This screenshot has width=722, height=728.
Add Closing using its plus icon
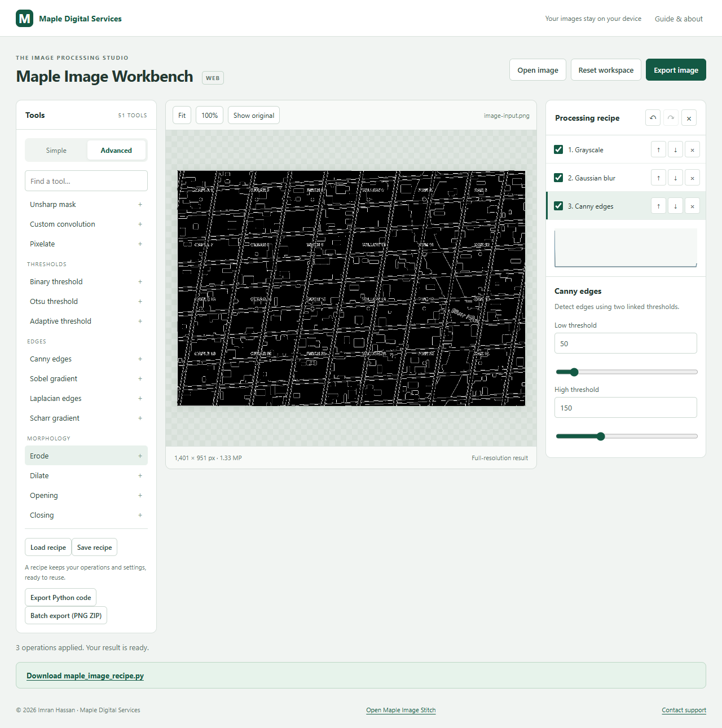(140, 515)
